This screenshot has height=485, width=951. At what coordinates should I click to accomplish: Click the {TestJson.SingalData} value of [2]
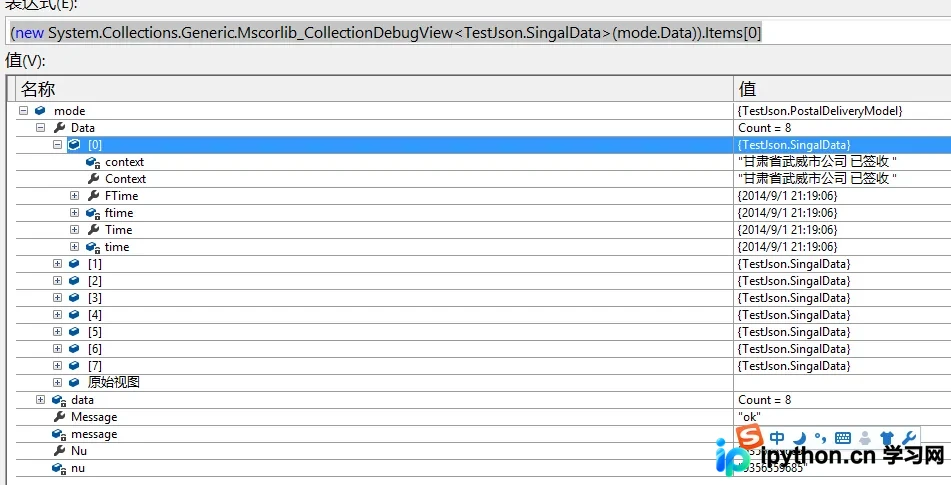click(x=795, y=281)
